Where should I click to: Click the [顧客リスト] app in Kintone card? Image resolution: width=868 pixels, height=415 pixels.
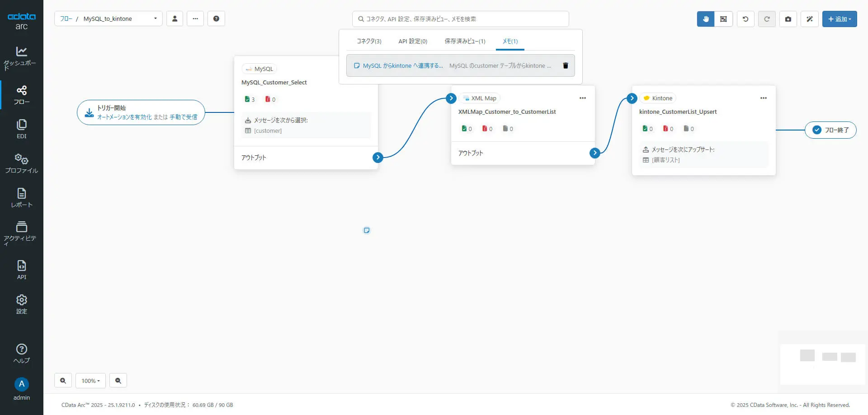point(665,160)
